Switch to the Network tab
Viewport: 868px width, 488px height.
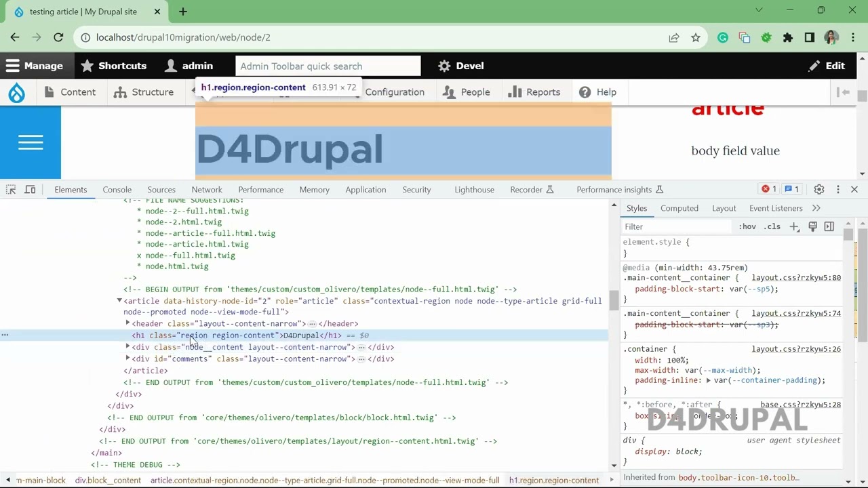coord(207,190)
